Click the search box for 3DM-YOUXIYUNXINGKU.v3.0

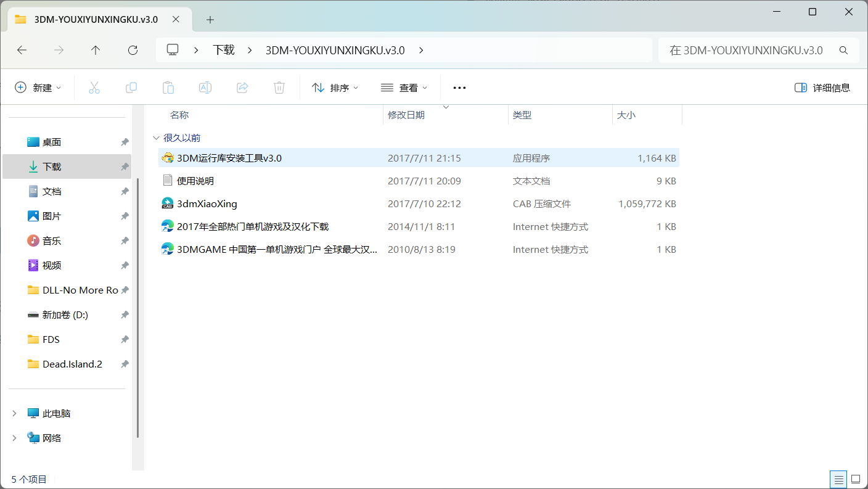pyautogui.click(x=758, y=51)
